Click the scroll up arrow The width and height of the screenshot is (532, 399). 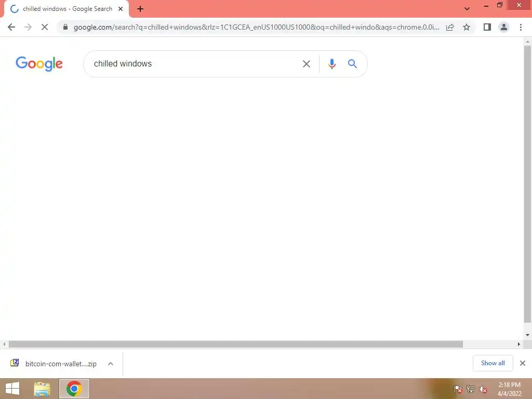click(x=527, y=42)
